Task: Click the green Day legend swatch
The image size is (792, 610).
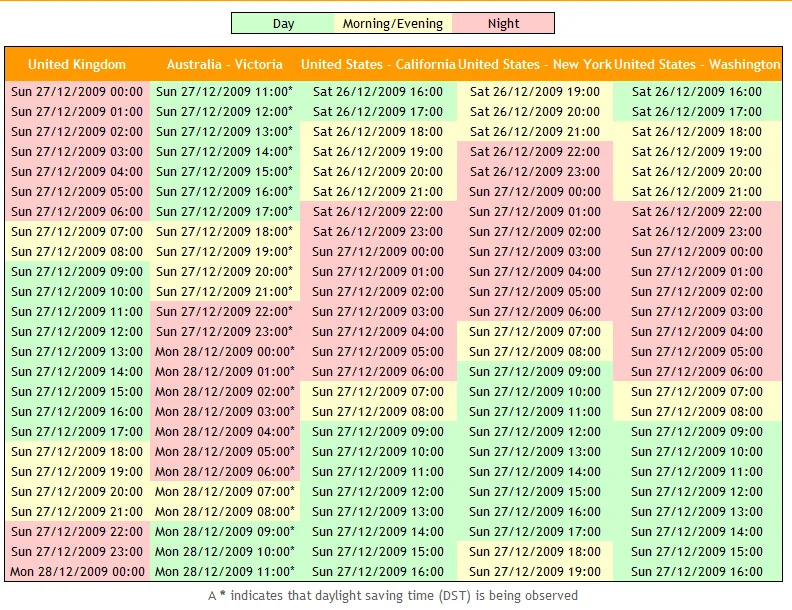Action: 283,23
